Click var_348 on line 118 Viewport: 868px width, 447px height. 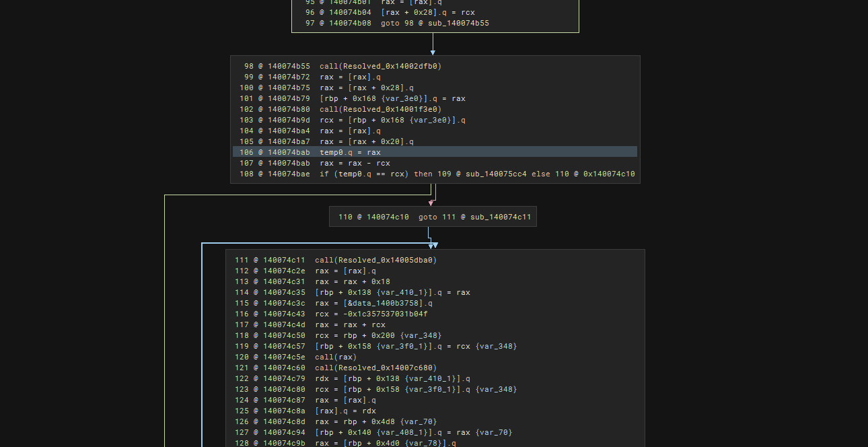pyautogui.click(x=423, y=335)
